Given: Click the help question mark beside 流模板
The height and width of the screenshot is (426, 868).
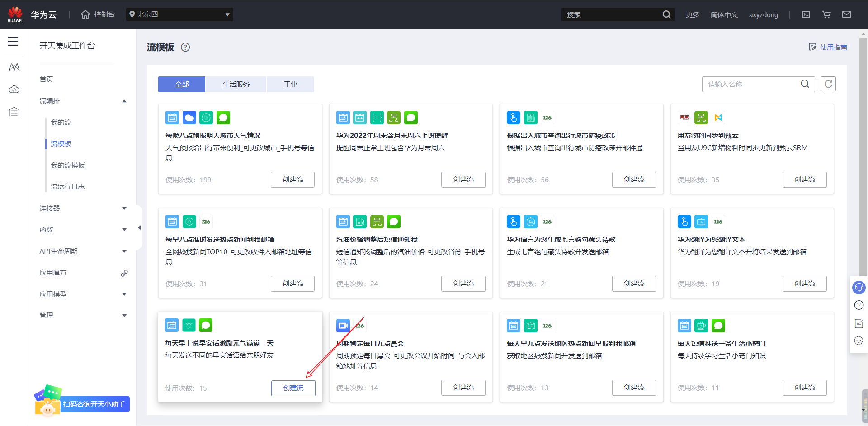Looking at the screenshot, I should pos(185,47).
